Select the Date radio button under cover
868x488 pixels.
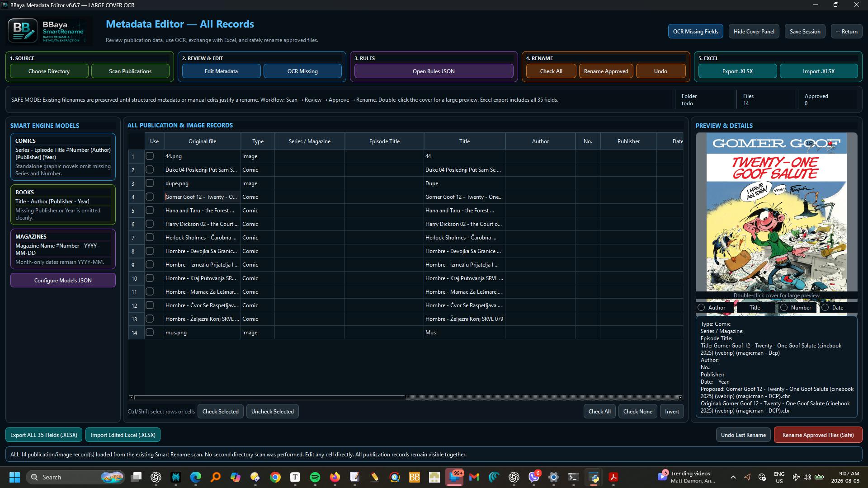pos(825,307)
